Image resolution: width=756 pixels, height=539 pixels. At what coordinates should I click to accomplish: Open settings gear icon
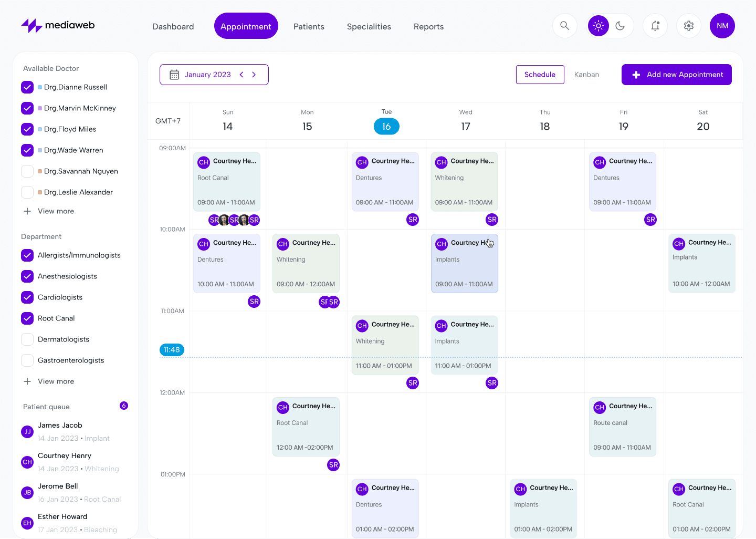pyautogui.click(x=688, y=26)
